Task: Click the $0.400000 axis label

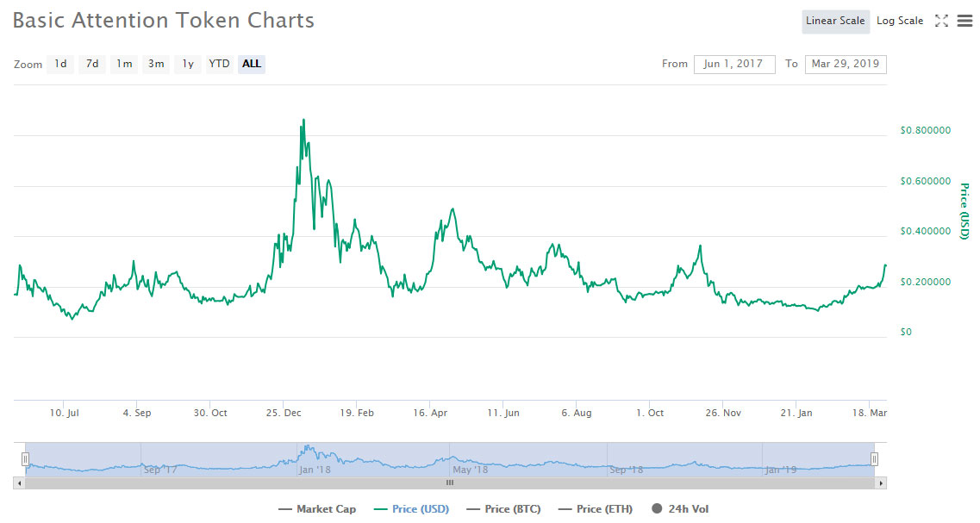Action: click(925, 231)
